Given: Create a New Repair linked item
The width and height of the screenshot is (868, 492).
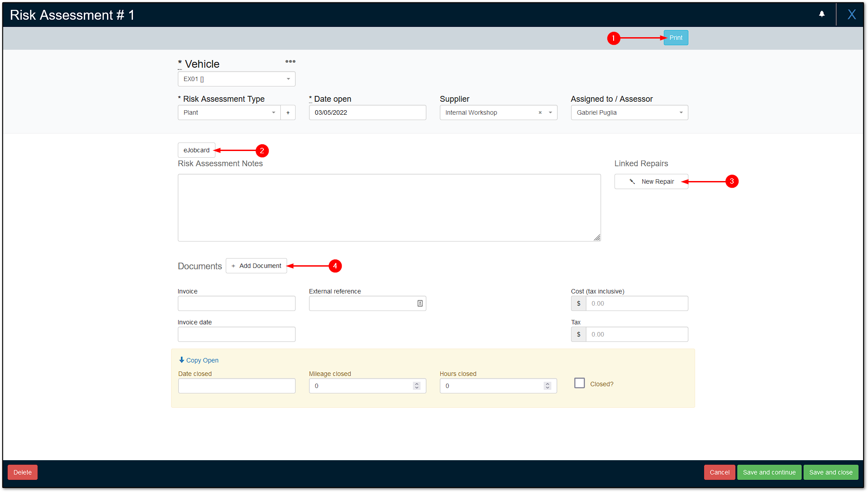Looking at the screenshot, I should click(x=651, y=181).
